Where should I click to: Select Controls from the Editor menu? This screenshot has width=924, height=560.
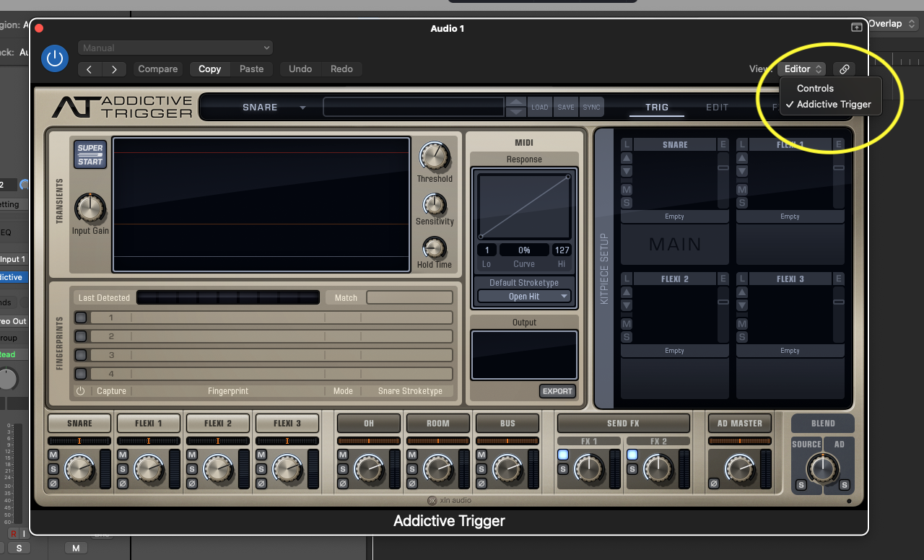pyautogui.click(x=814, y=88)
